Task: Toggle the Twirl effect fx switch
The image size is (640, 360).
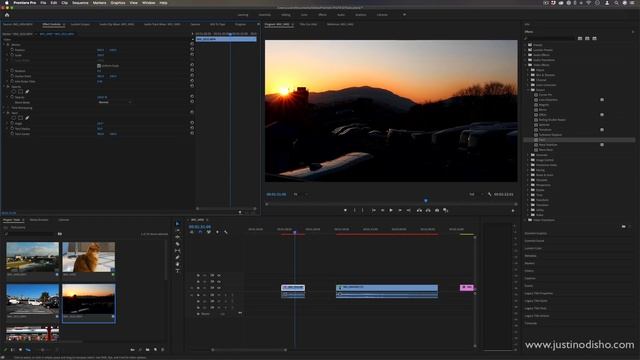Action: pyautogui.click(x=8, y=113)
